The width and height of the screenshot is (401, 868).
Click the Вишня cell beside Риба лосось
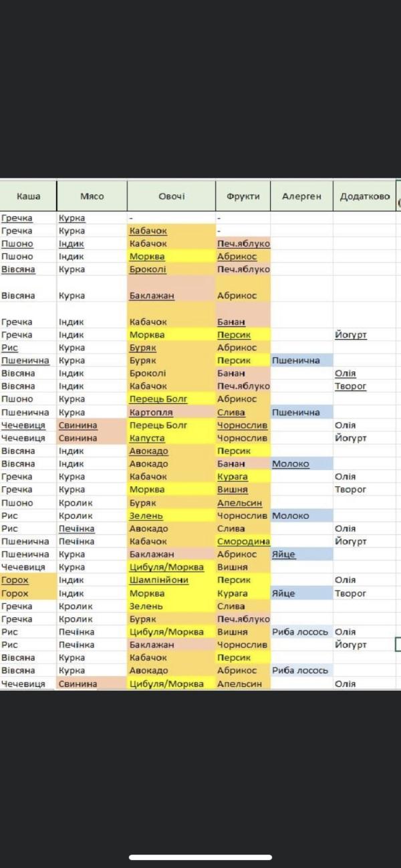click(243, 632)
